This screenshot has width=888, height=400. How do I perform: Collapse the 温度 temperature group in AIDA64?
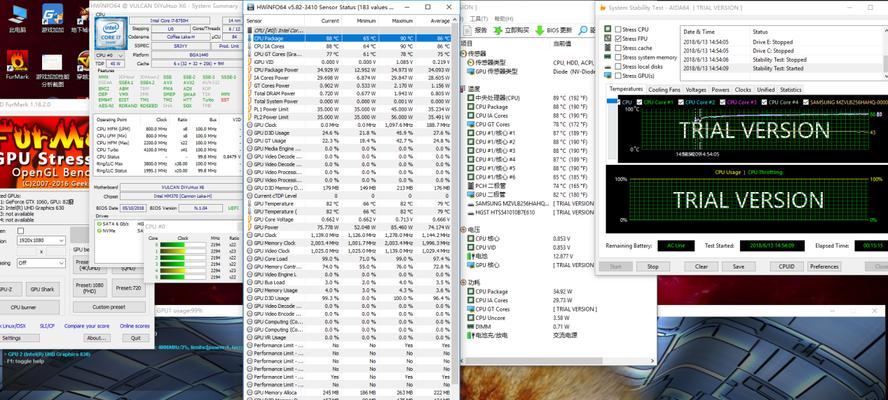tap(464, 89)
